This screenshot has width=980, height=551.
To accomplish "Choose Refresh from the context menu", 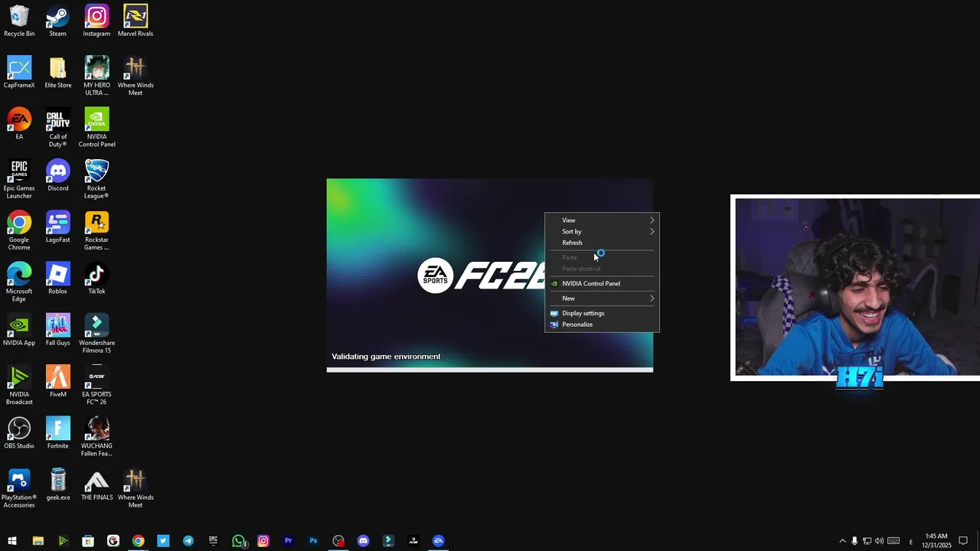I will click(x=602, y=243).
